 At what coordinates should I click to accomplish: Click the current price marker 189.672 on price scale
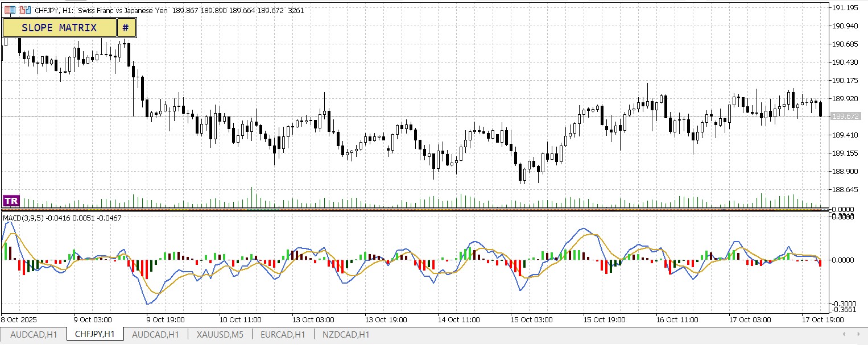pos(846,115)
